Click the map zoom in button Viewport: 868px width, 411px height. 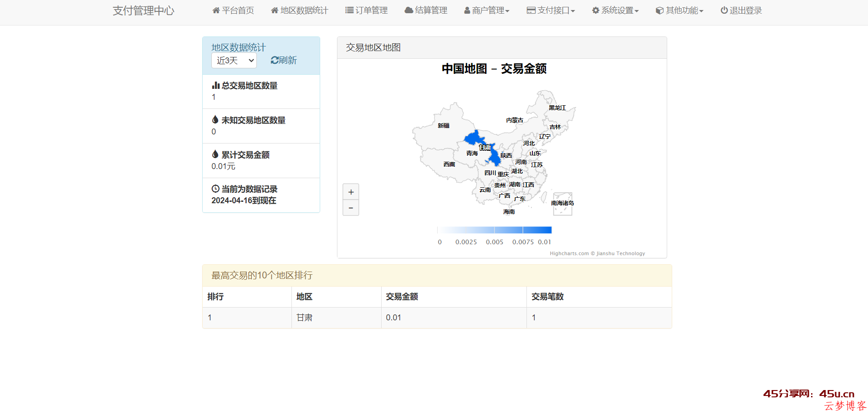(x=351, y=192)
